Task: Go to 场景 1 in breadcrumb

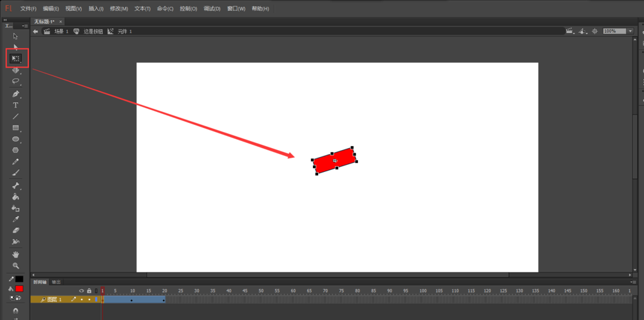Action: point(61,31)
